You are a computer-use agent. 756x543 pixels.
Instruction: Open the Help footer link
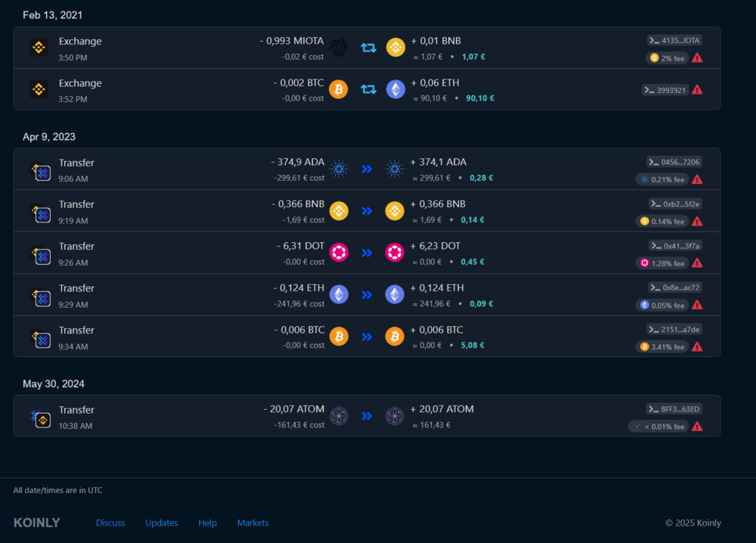pyautogui.click(x=207, y=523)
